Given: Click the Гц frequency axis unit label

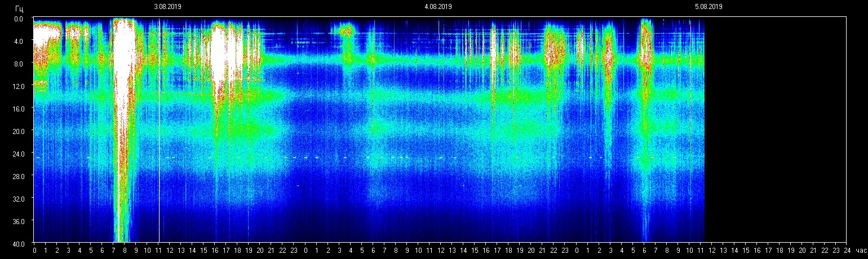Looking at the screenshot, I should (x=19, y=8).
